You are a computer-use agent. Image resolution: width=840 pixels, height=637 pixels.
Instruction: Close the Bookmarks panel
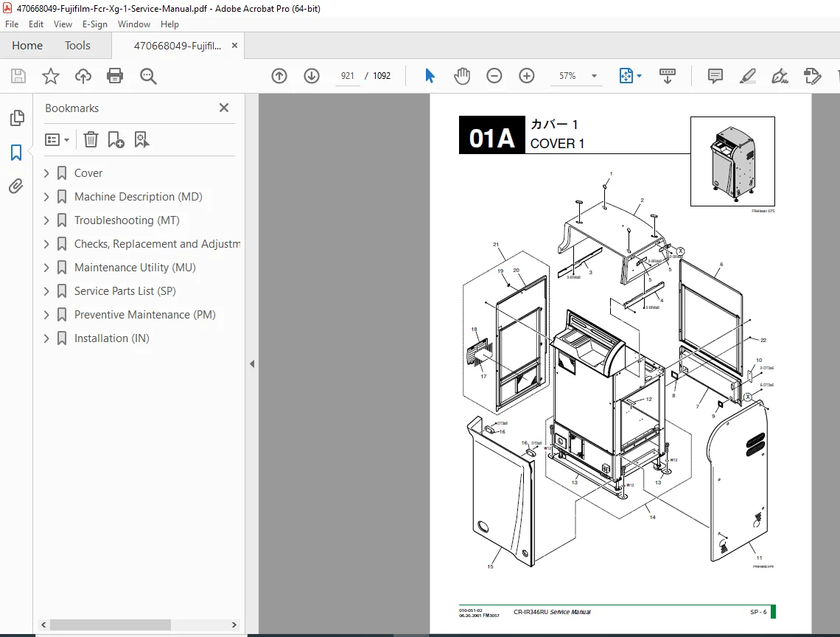224,108
